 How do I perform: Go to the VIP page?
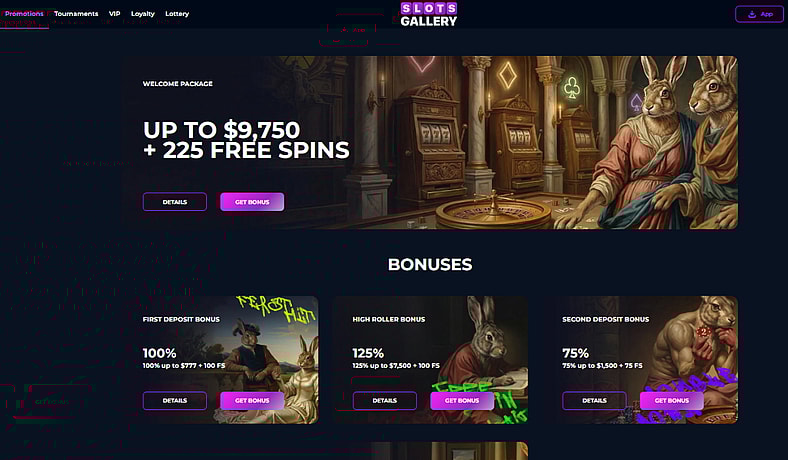click(115, 14)
